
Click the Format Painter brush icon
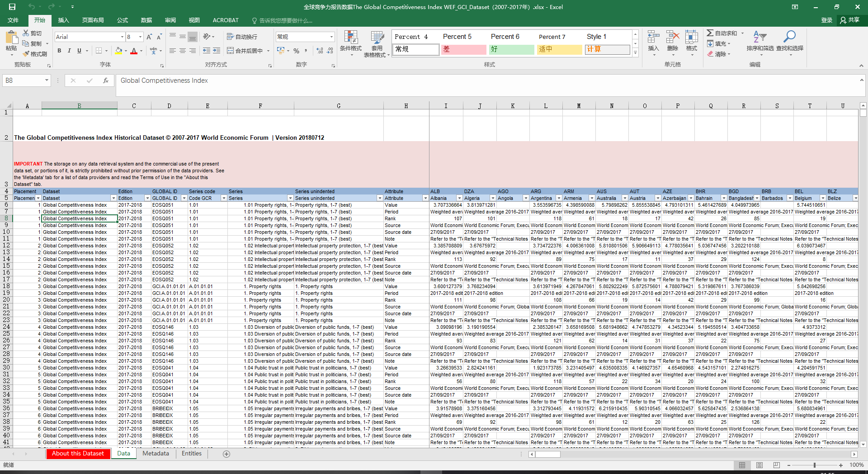[26, 54]
